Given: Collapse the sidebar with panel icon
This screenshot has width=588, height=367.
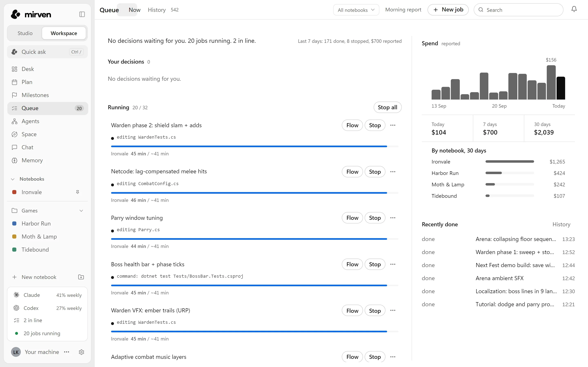Looking at the screenshot, I should point(82,14).
